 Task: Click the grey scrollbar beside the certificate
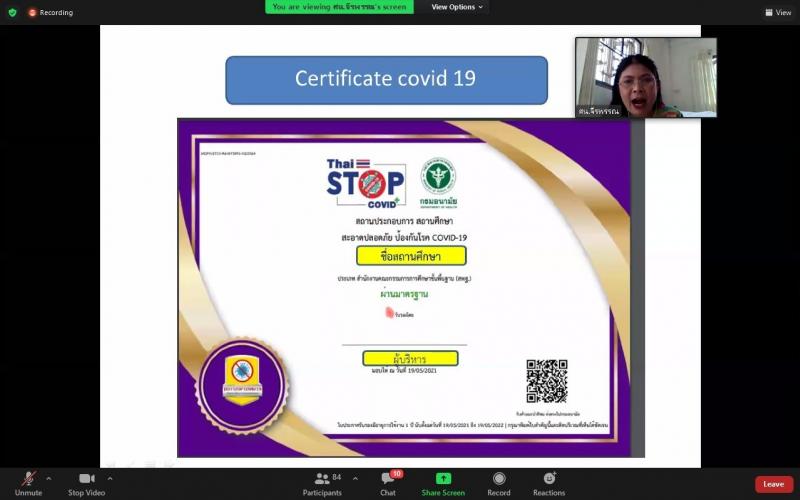click(x=638, y=288)
